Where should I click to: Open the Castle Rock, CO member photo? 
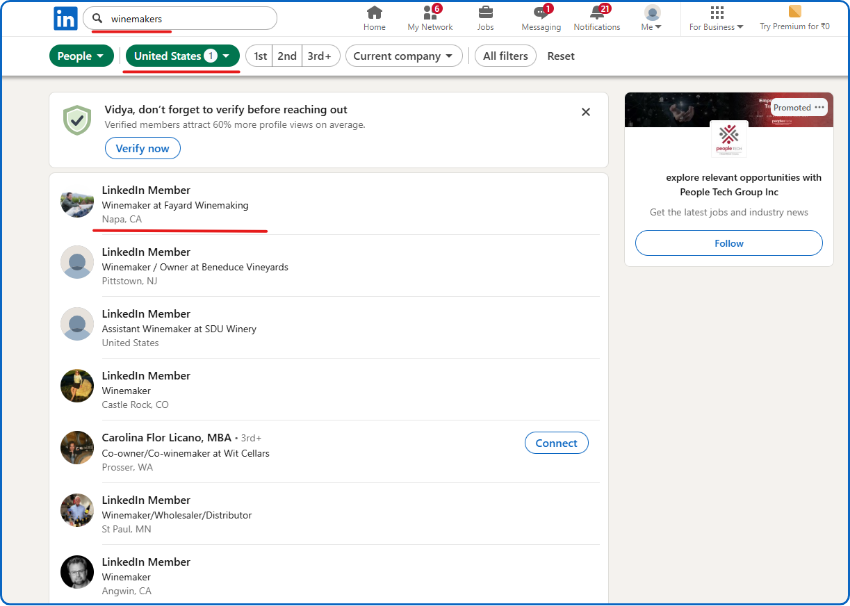(x=77, y=385)
